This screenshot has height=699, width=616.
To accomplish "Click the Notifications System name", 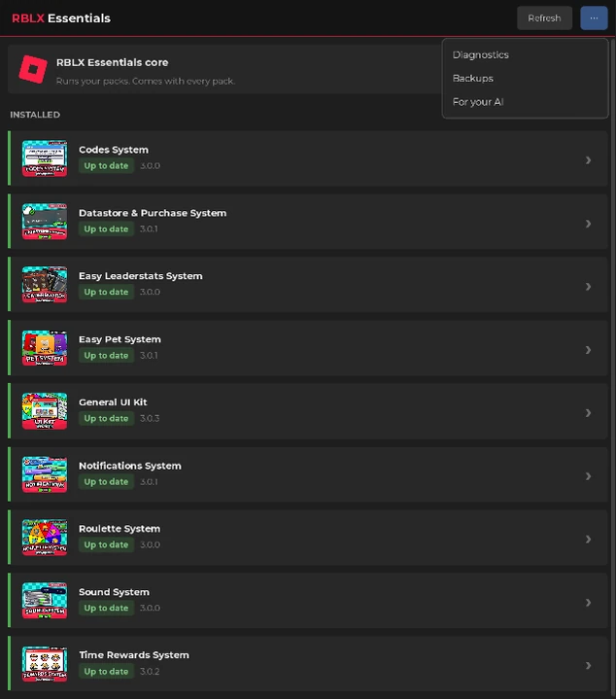I will pos(130,466).
